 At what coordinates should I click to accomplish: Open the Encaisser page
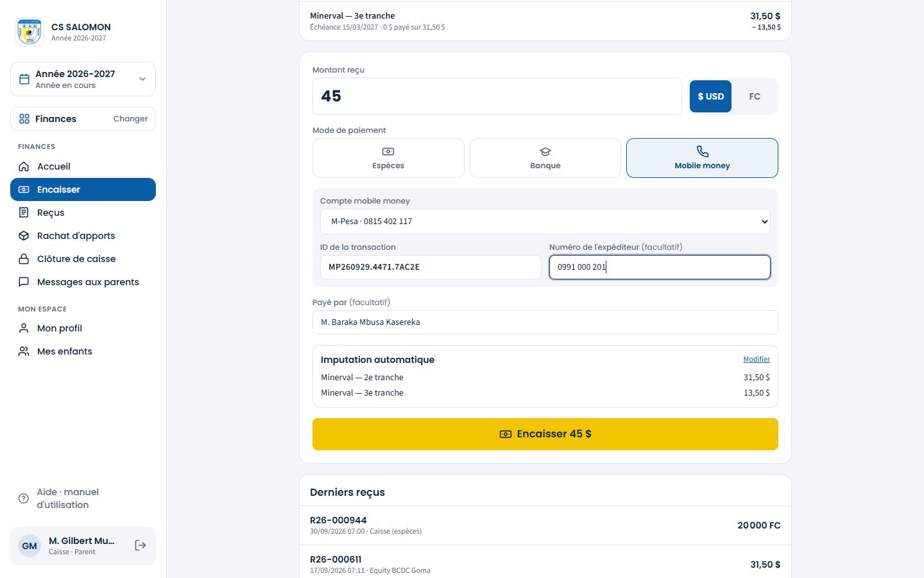[83, 189]
